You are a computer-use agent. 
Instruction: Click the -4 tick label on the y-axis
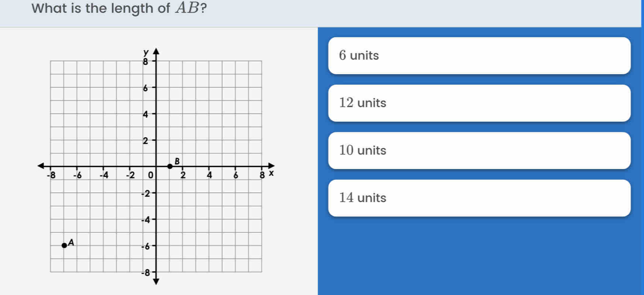[143, 219]
